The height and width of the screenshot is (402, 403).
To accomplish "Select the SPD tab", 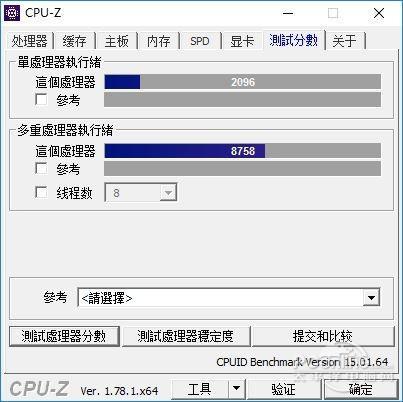I will [200, 41].
